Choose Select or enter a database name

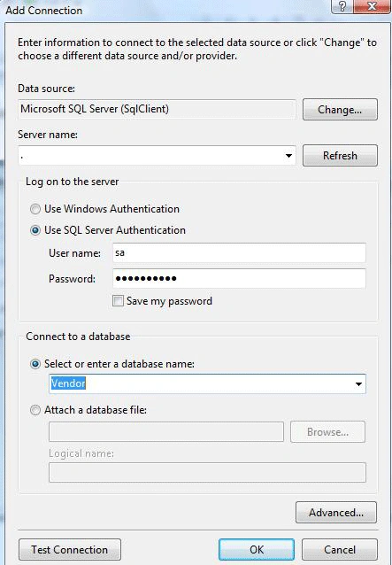coord(35,364)
